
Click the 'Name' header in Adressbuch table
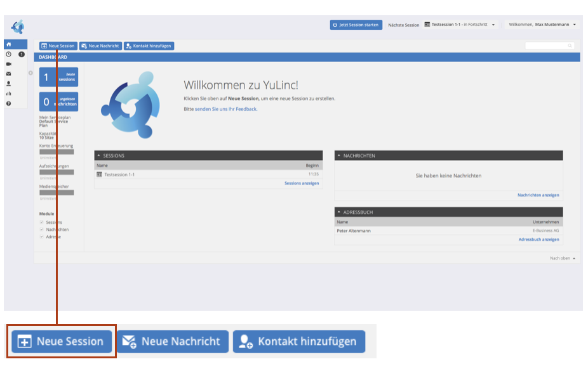[x=342, y=222]
